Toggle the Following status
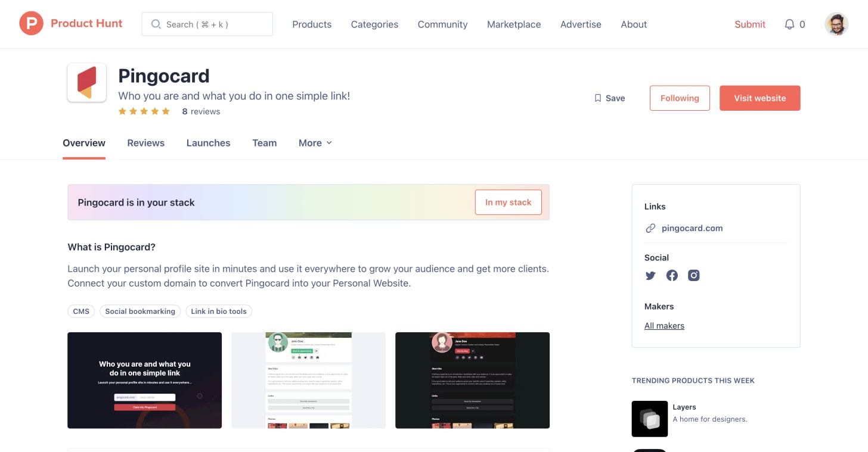868x452 pixels. click(x=680, y=98)
